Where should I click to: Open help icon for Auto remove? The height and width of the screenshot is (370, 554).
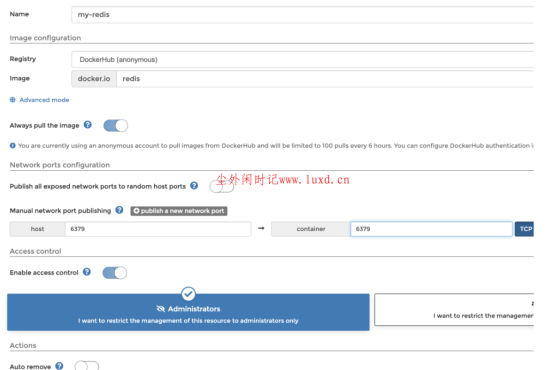(59, 366)
